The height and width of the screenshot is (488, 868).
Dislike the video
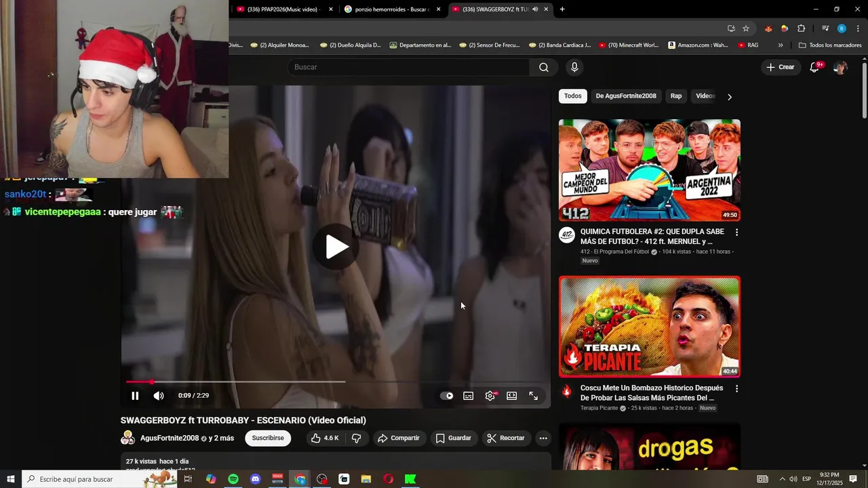357,438
